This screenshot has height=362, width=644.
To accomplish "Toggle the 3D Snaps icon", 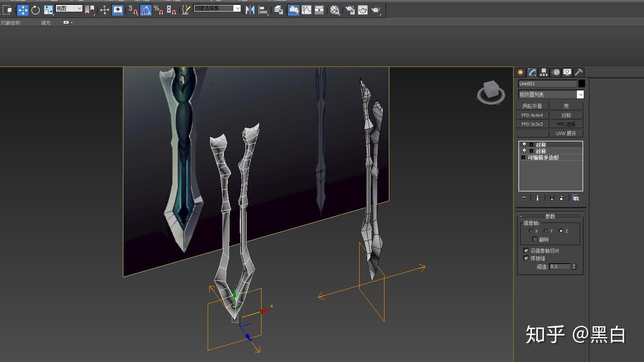I will [x=133, y=10].
